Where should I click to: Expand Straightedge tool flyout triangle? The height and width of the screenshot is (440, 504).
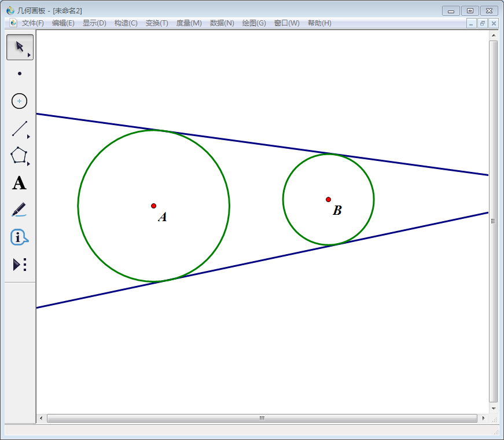[28, 137]
